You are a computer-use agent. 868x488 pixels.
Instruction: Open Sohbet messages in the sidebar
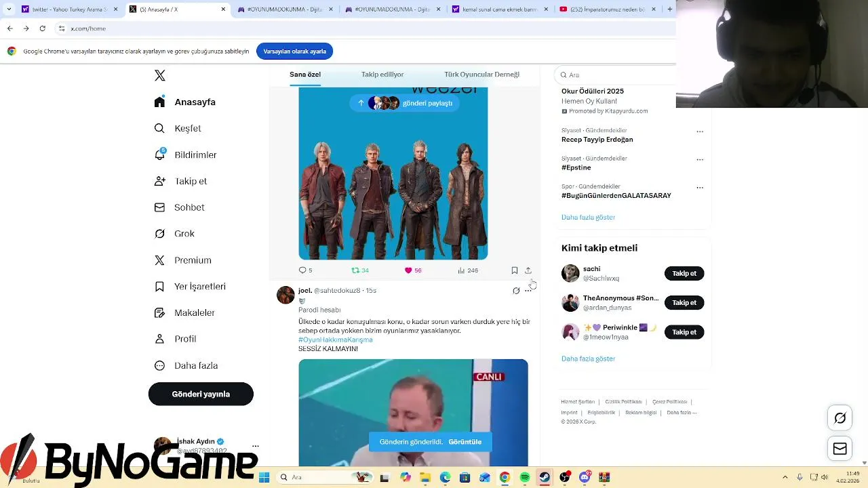click(x=179, y=207)
